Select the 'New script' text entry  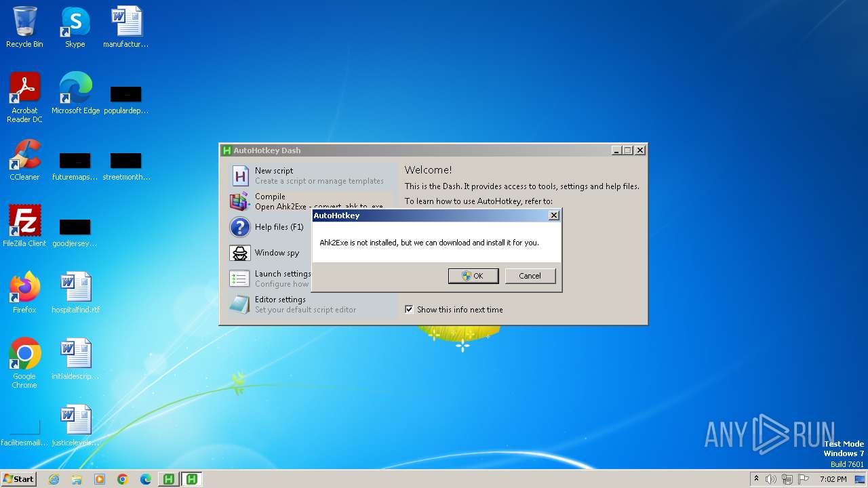(274, 171)
